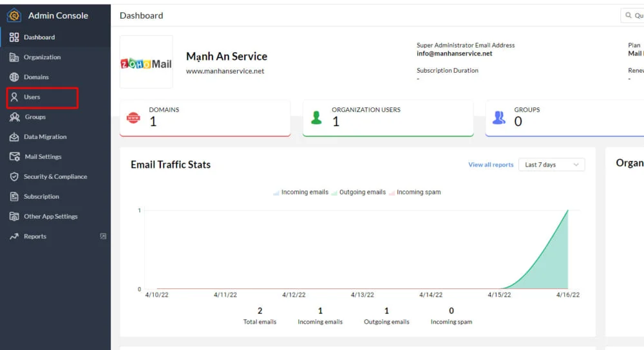This screenshot has width=644, height=350.
Task: Click the Mail Settings envelope icon
Action: (x=14, y=157)
